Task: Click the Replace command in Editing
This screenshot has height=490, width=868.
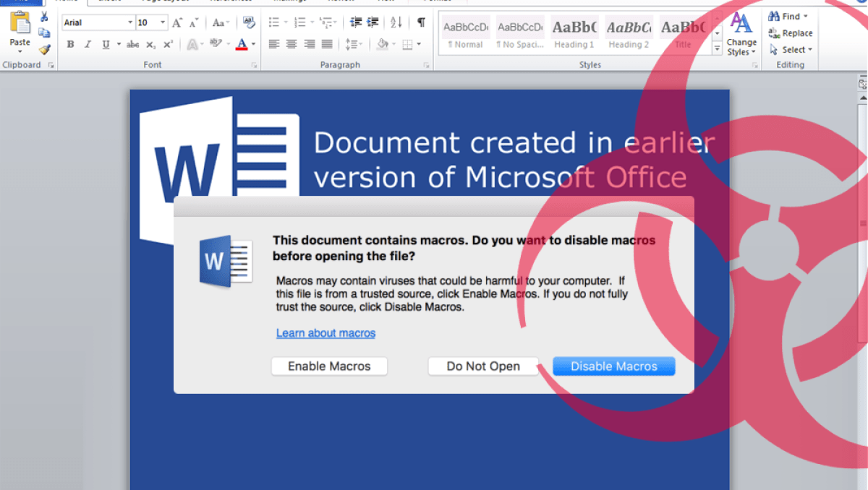Action: tap(791, 33)
